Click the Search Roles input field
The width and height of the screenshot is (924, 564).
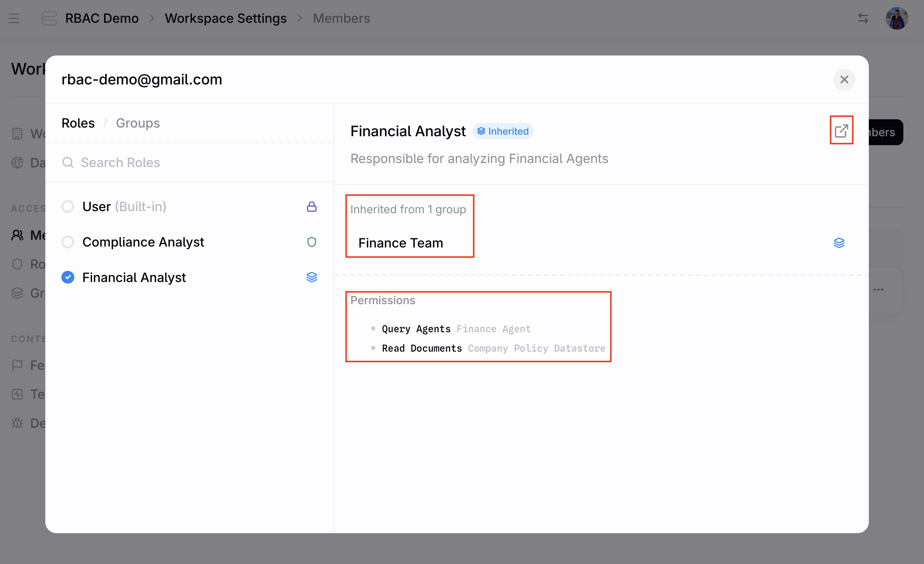(x=195, y=162)
